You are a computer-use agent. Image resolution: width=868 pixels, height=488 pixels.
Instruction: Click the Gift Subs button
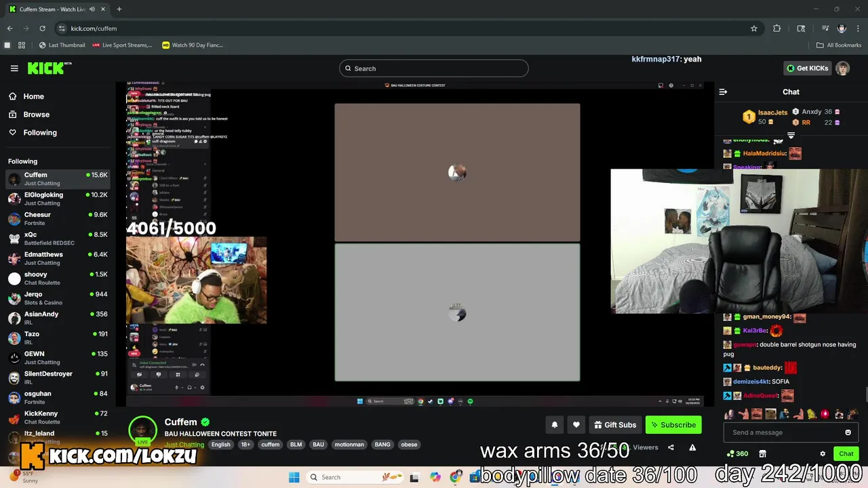615,425
